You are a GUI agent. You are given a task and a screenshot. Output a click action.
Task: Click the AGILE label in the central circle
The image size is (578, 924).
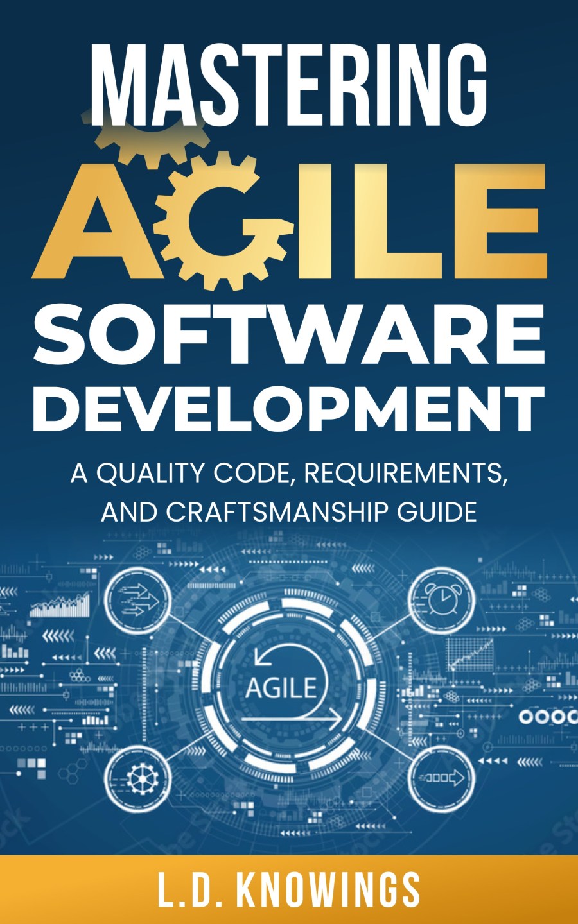(x=281, y=688)
